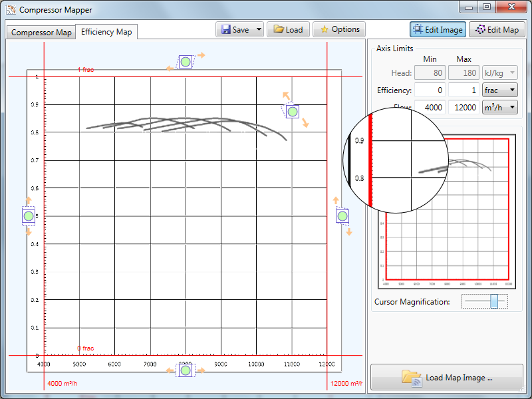Switch to the Compressor Map tab
532x399 pixels.
pos(41,33)
